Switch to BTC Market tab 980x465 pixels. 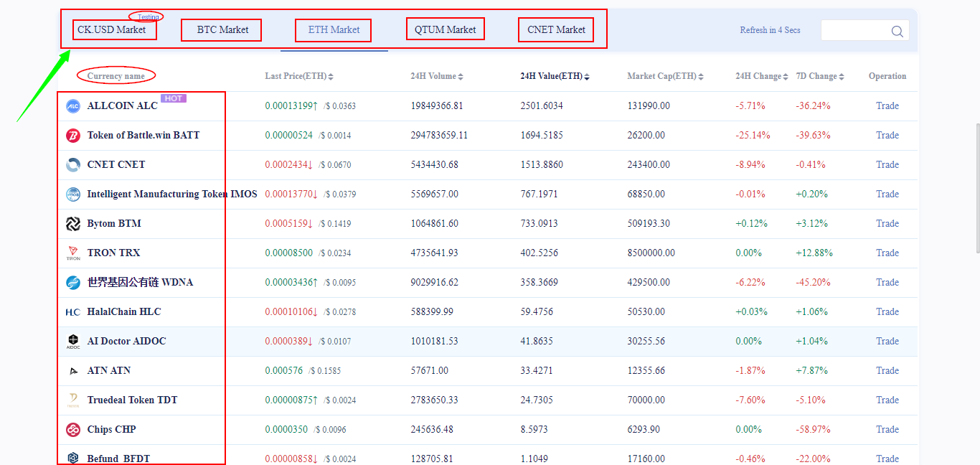223,29
